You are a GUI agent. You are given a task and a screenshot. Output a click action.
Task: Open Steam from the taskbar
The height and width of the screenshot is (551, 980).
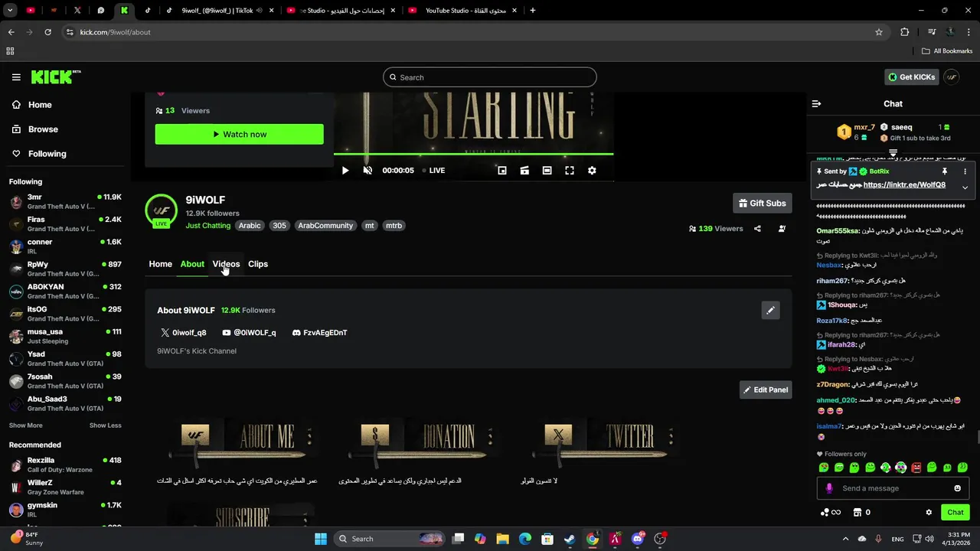[x=570, y=539]
